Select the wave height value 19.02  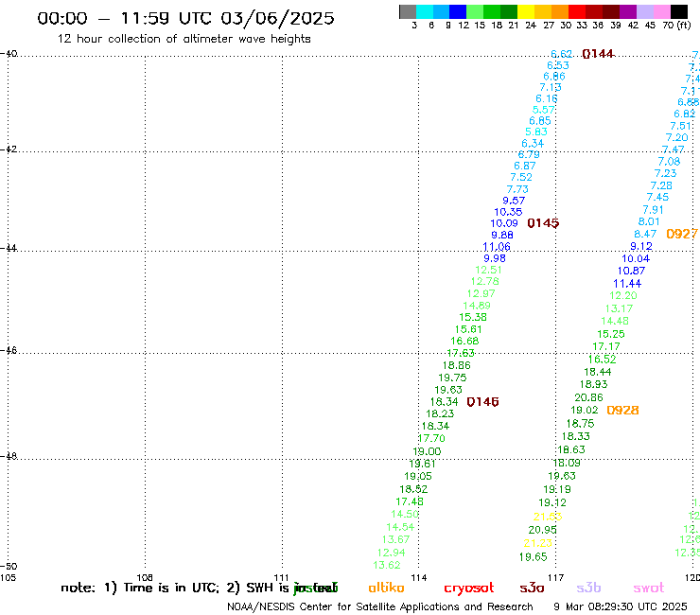click(x=585, y=410)
